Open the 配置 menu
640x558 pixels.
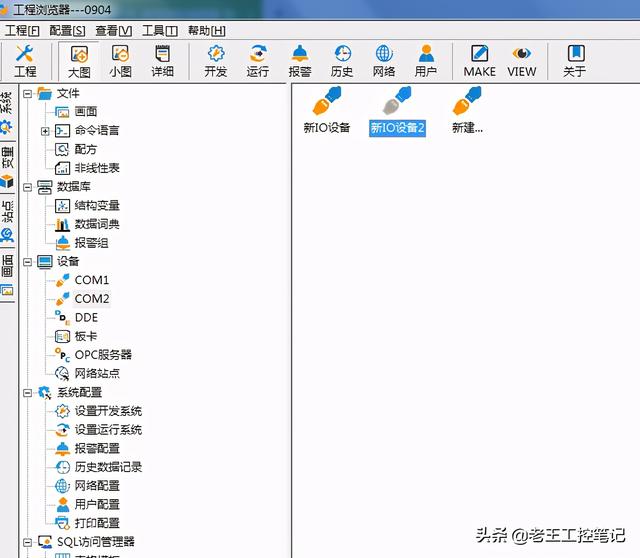click(67, 31)
